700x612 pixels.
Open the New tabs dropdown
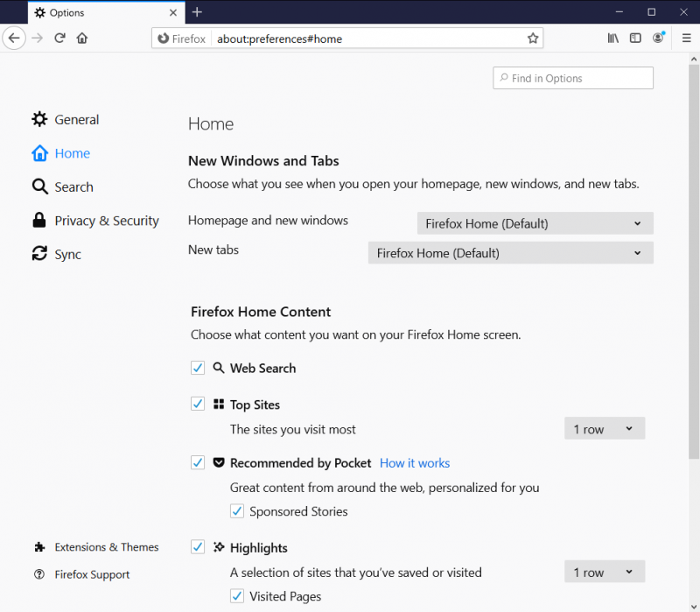(511, 253)
